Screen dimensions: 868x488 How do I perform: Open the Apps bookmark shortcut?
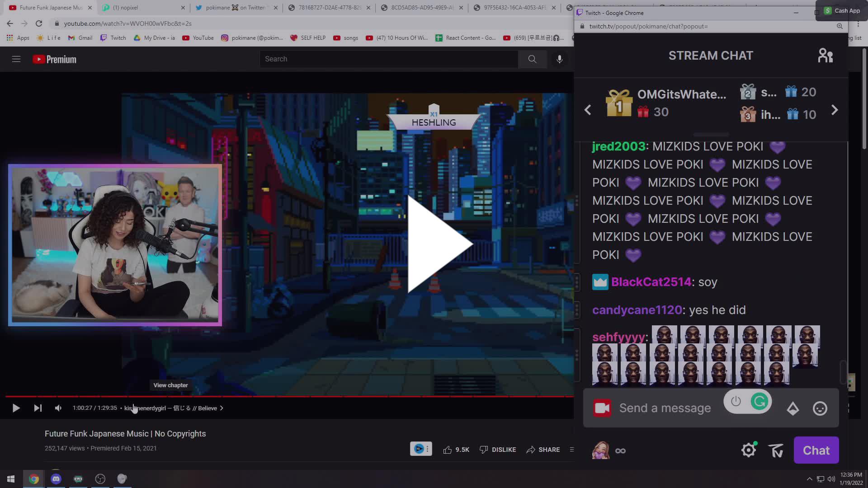point(18,38)
